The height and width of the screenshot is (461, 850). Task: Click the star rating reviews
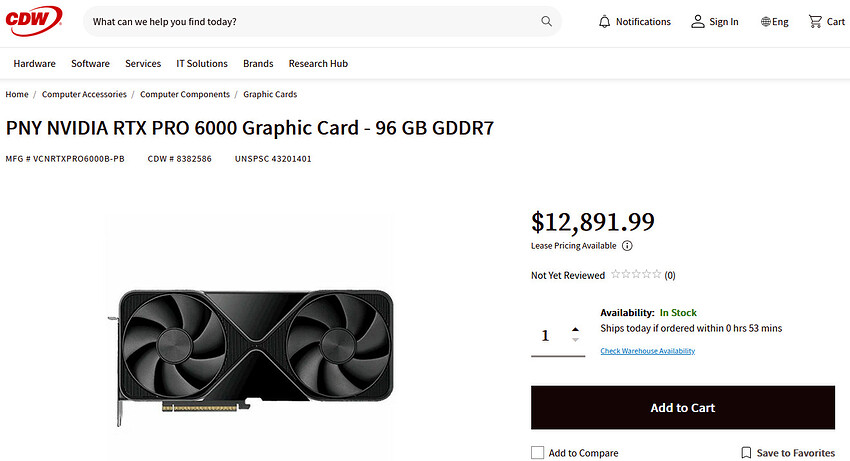click(636, 274)
